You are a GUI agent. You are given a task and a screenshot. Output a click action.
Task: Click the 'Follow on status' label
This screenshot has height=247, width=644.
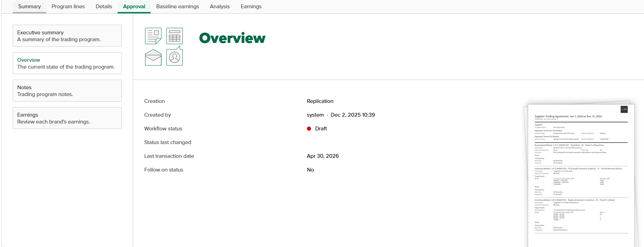(x=164, y=170)
